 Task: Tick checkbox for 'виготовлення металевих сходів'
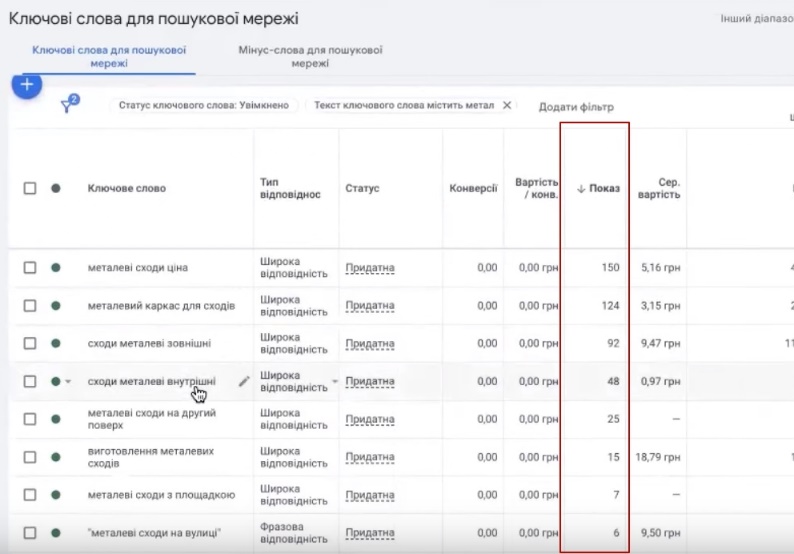[x=30, y=458]
